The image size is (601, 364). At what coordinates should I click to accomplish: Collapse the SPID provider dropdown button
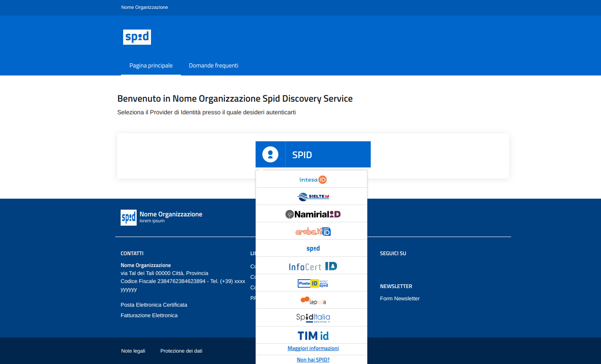[x=313, y=154]
